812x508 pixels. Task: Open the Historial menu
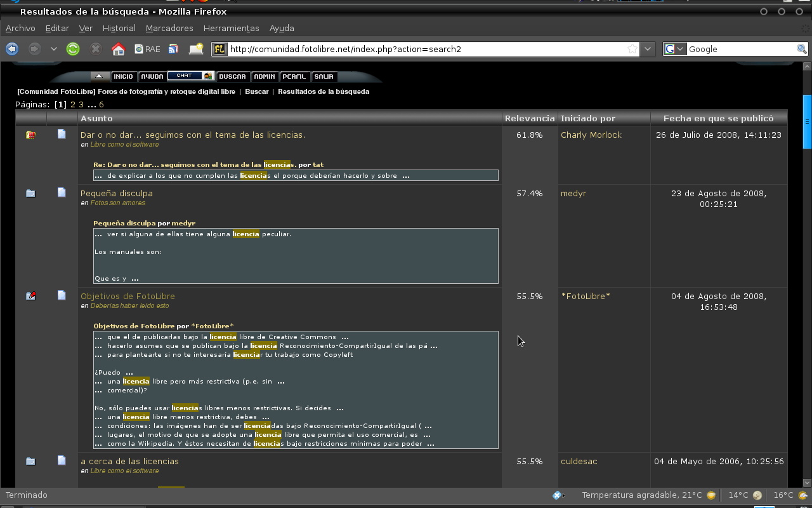pyautogui.click(x=119, y=28)
